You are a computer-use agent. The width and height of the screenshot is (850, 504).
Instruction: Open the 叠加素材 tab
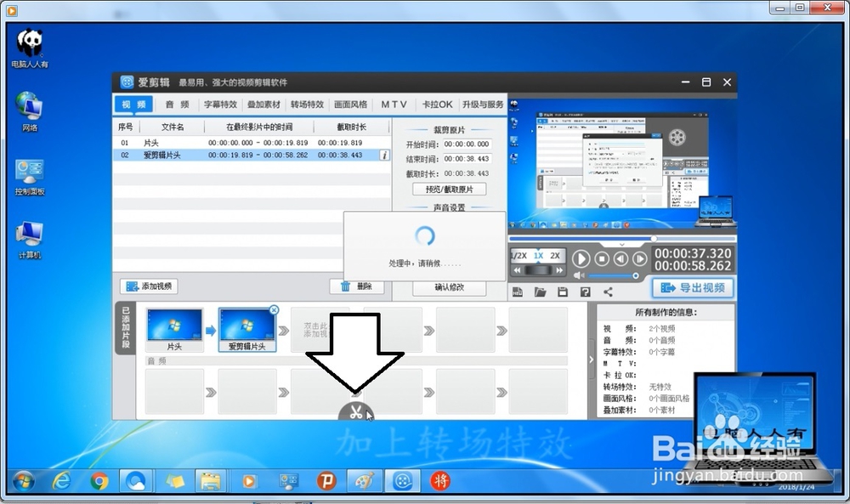[264, 105]
